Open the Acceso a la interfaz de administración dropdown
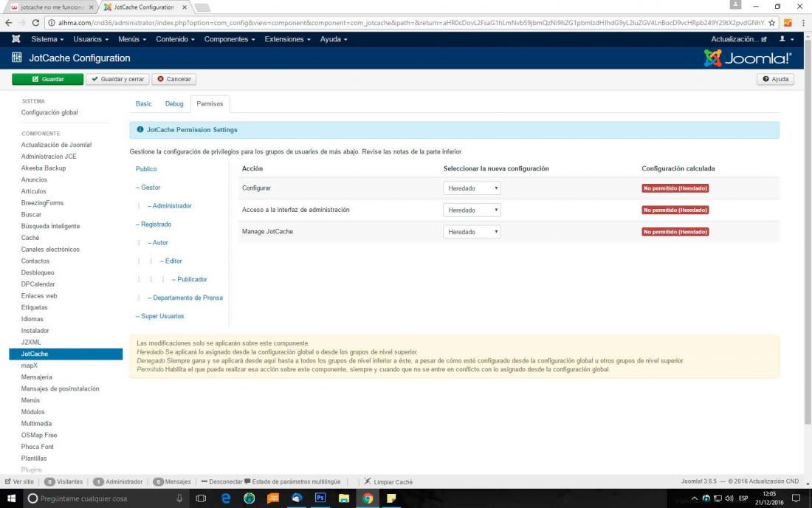 [472, 210]
